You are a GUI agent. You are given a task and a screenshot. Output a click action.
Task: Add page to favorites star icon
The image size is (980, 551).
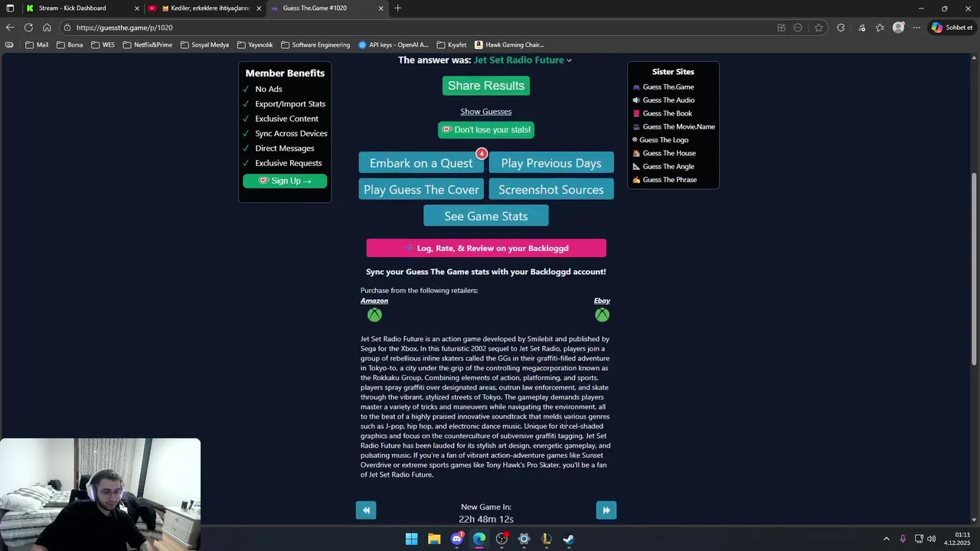click(818, 28)
